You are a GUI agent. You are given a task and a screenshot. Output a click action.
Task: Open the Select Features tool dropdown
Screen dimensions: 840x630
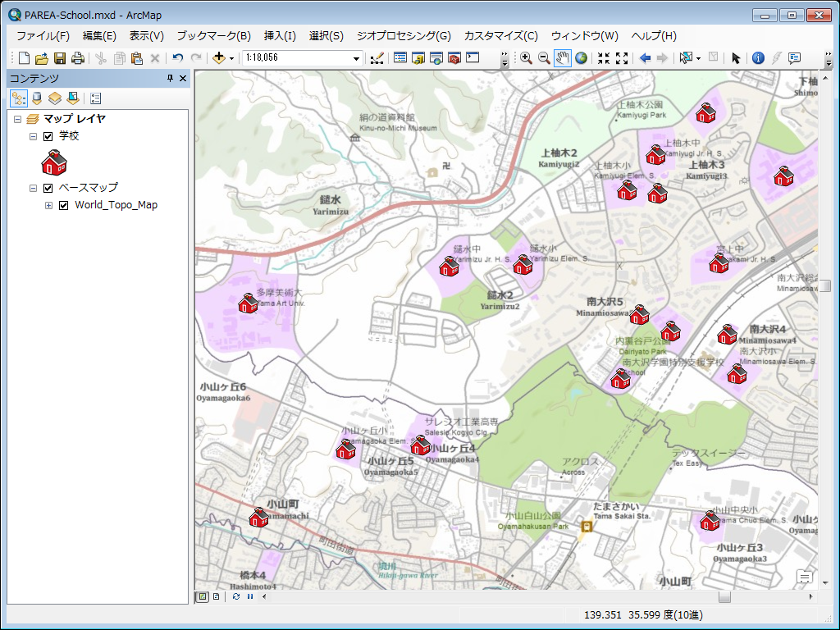[698, 58]
